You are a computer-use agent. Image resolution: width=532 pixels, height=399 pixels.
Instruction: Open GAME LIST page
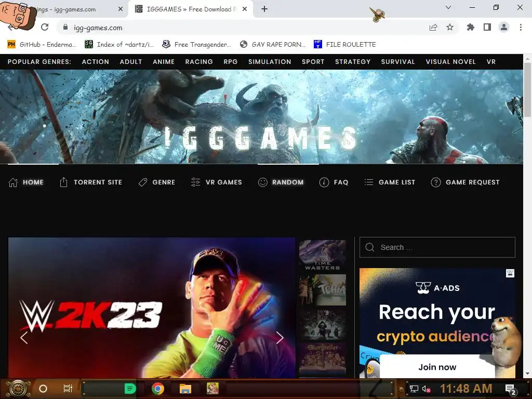(x=390, y=182)
